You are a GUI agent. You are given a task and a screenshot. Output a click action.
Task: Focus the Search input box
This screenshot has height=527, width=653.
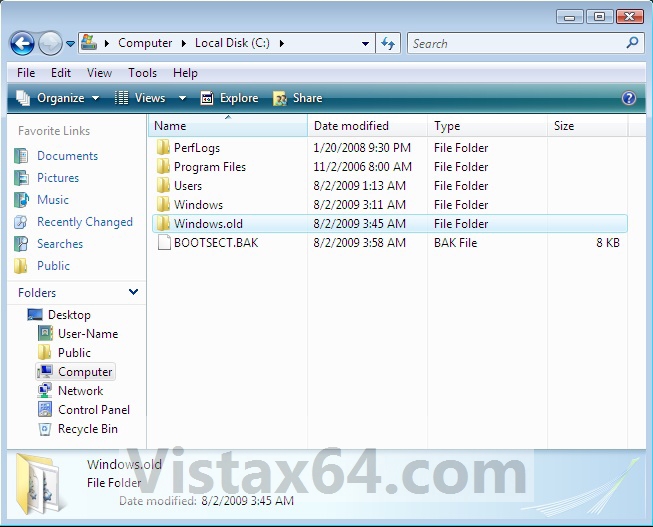pos(516,43)
